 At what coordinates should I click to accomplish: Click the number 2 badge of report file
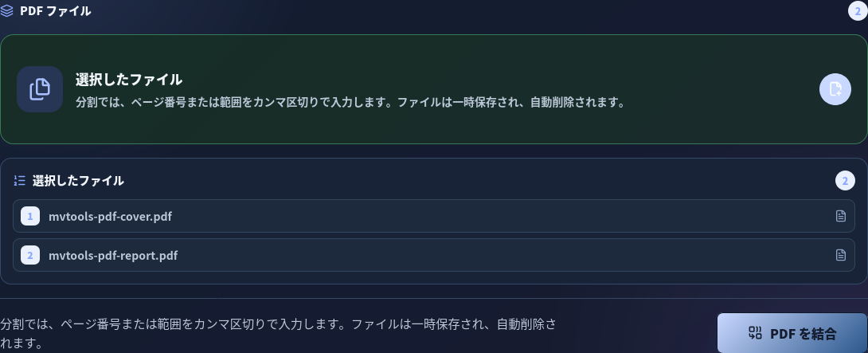click(x=30, y=255)
